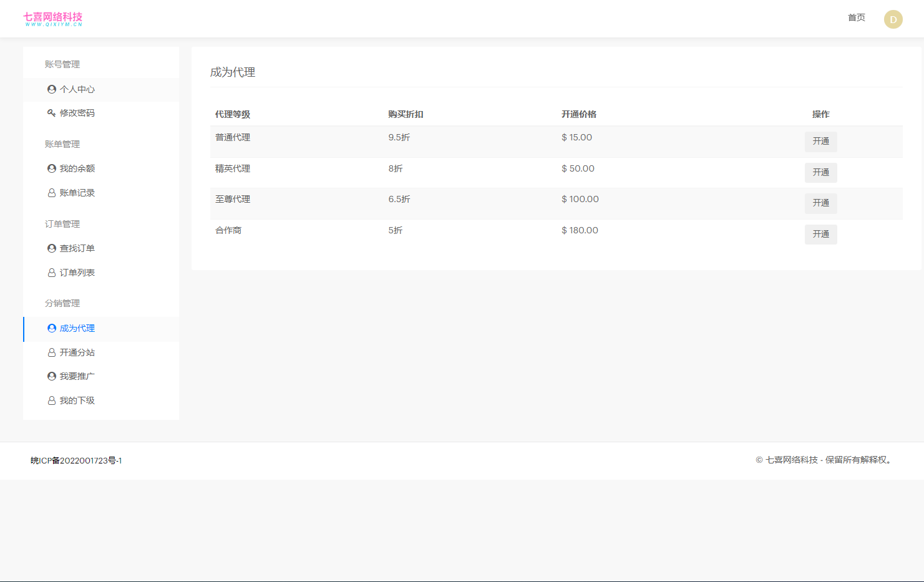Click 开通 for 精英代理 level

click(x=820, y=172)
